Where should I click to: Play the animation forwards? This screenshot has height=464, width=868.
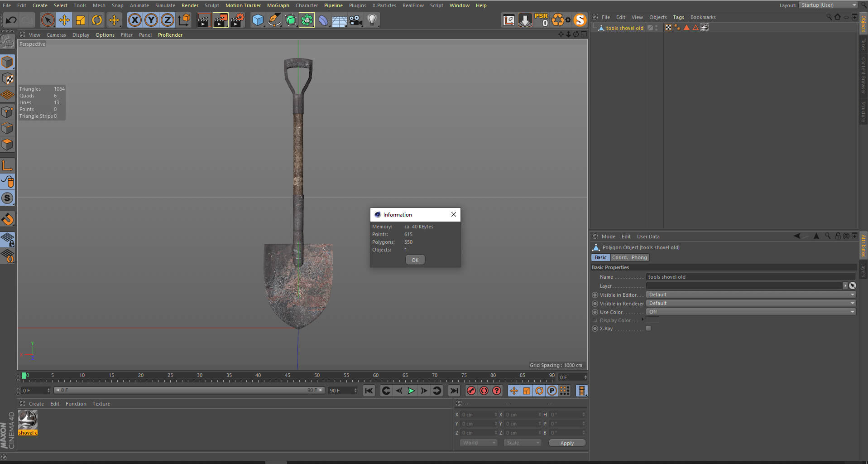point(411,391)
